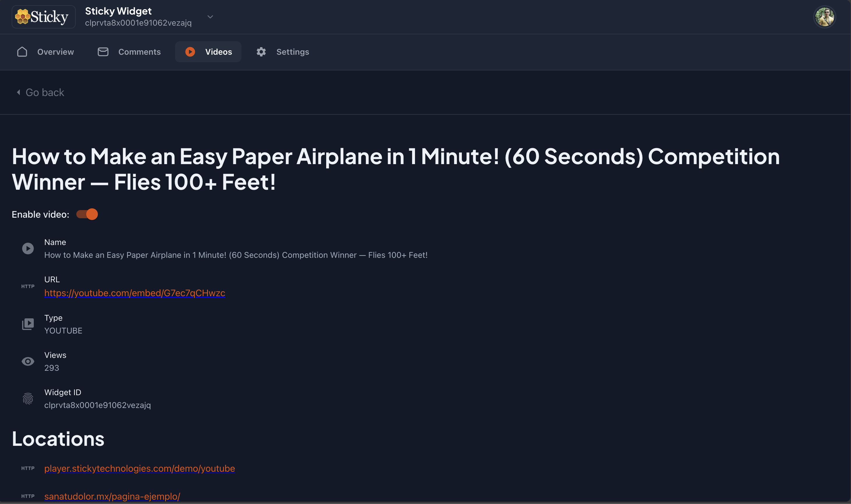This screenshot has height=504, width=851.
Task: Click the gear icon beside Settings
Action: tap(261, 52)
